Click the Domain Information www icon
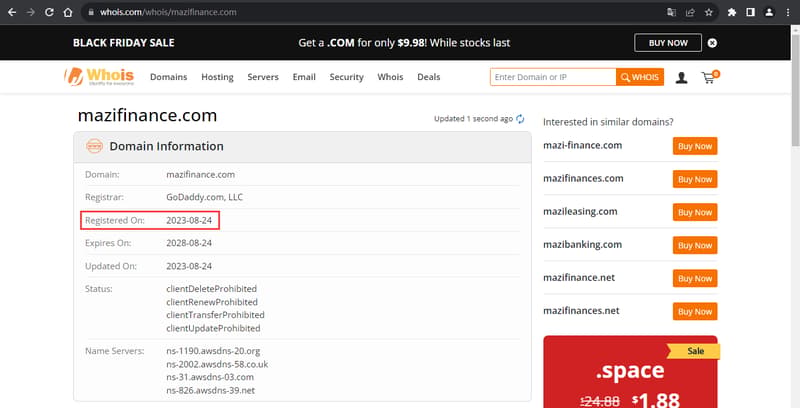 click(x=94, y=146)
